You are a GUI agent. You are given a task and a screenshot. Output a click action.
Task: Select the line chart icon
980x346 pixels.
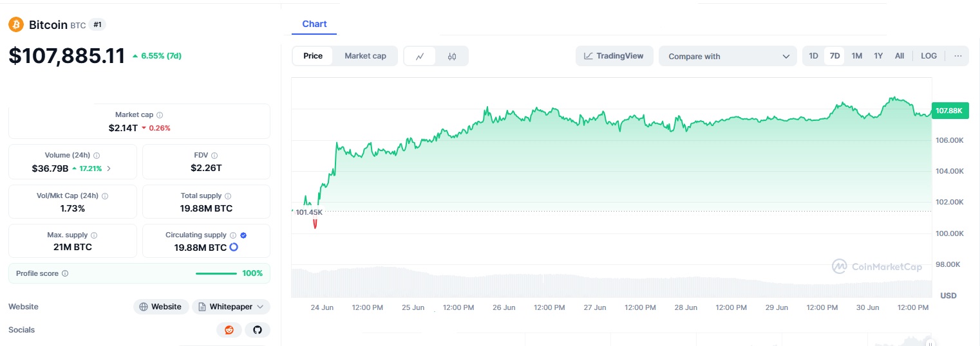click(420, 57)
